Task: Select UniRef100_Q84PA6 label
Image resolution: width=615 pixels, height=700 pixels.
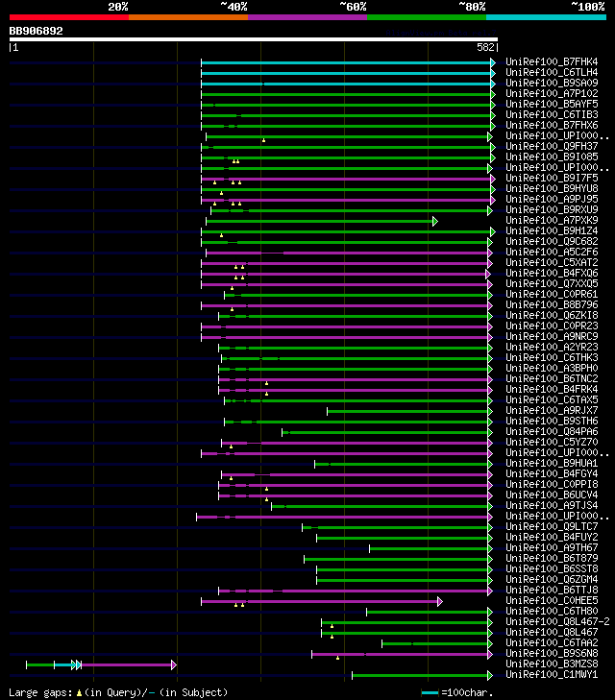Action: pyautogui.click(x=552, y=432)
